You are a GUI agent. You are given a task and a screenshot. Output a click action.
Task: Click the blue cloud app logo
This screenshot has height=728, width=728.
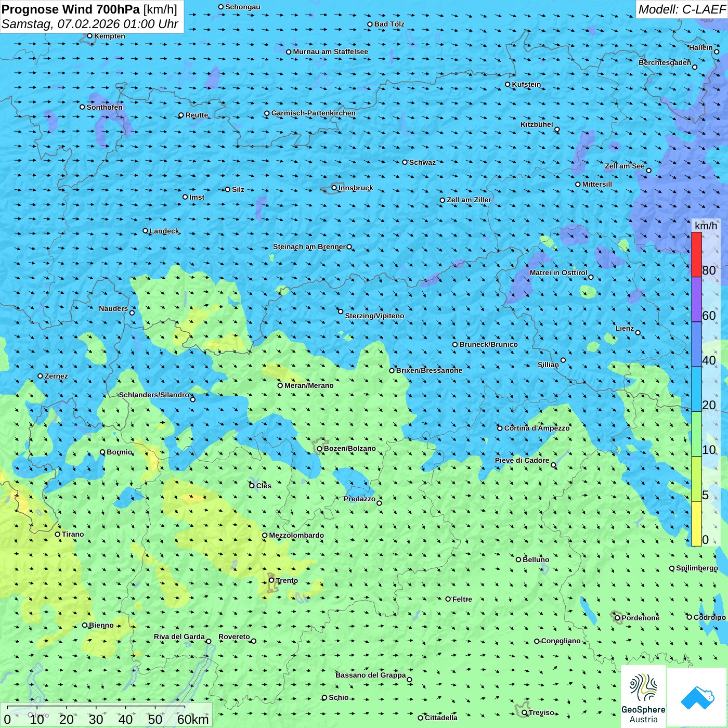[697, 697]
